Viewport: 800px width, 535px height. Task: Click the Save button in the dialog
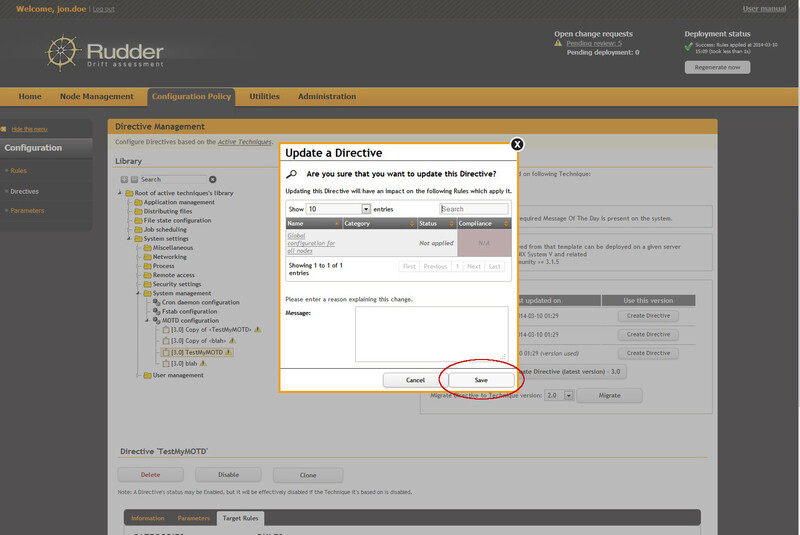[x=481, y=380]
